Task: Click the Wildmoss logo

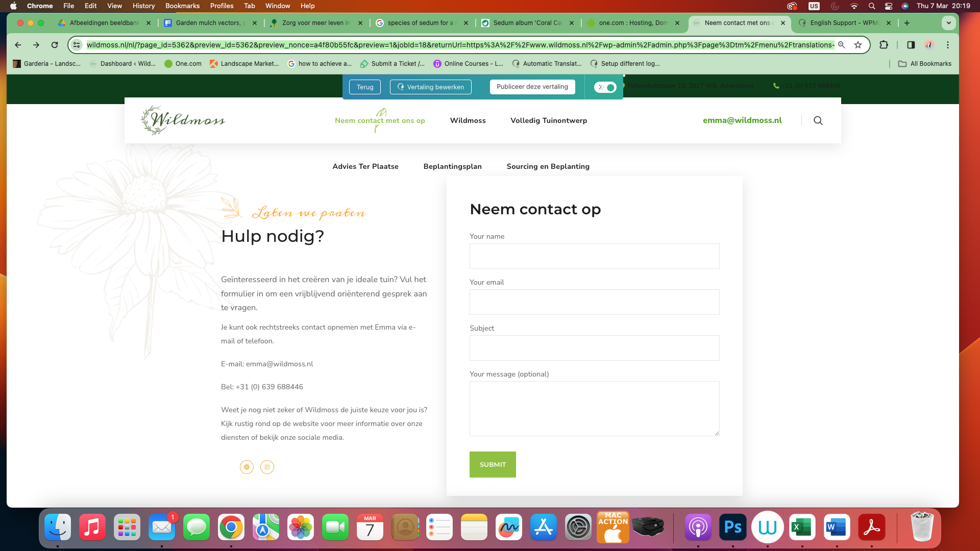Action: 183,120
